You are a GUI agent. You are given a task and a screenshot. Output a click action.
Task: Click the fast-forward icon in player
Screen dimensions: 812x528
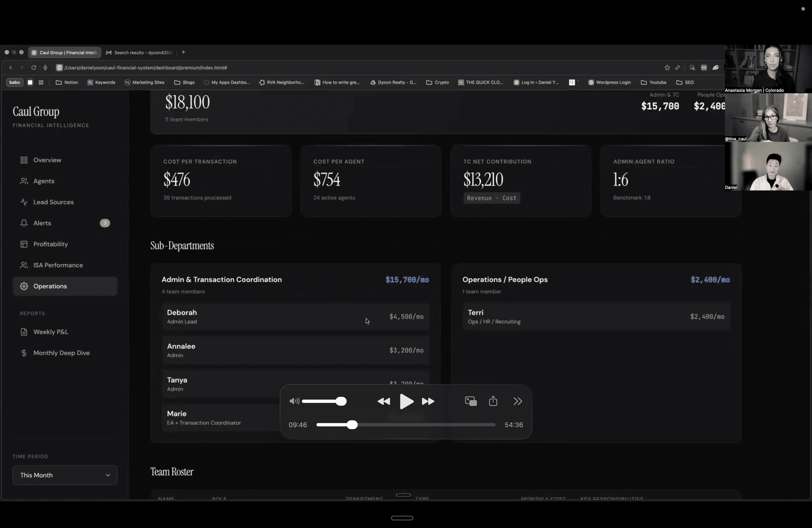tap(428, 402)
